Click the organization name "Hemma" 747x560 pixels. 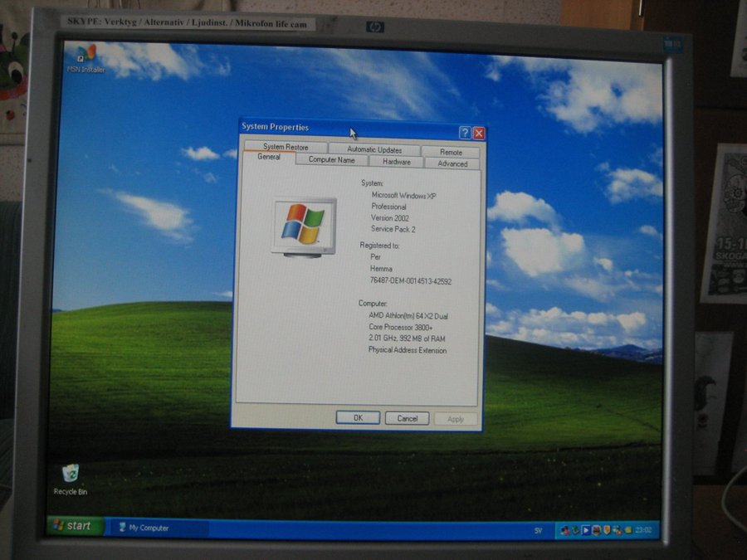click(x=381, y=269)
